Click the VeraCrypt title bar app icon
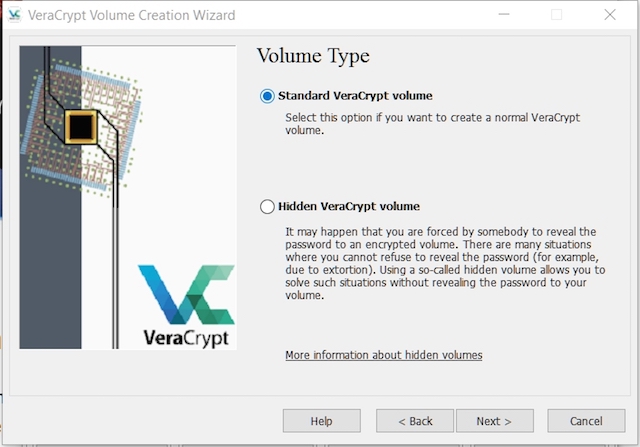Screen dimensions: 640x447 coord(14,15)
